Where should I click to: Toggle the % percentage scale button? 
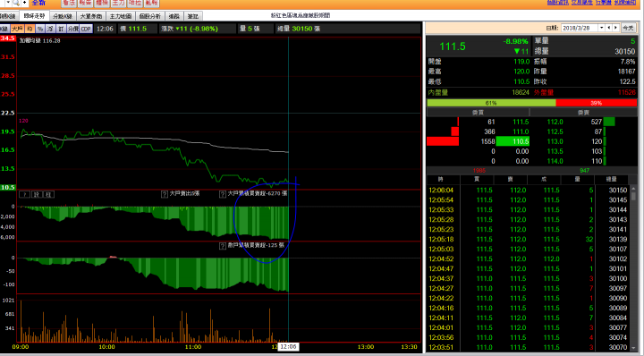click(x=40, y=29)
